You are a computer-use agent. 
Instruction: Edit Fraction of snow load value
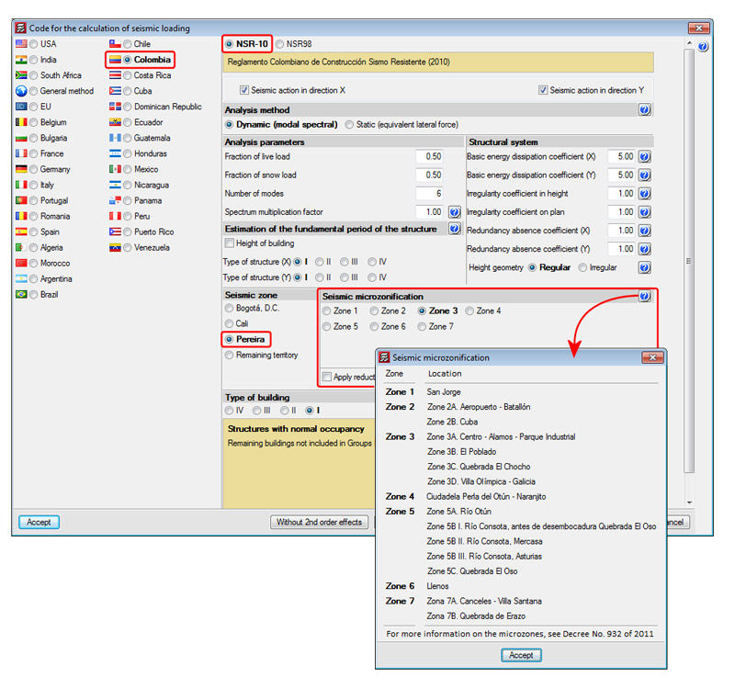tap(429, 175)
